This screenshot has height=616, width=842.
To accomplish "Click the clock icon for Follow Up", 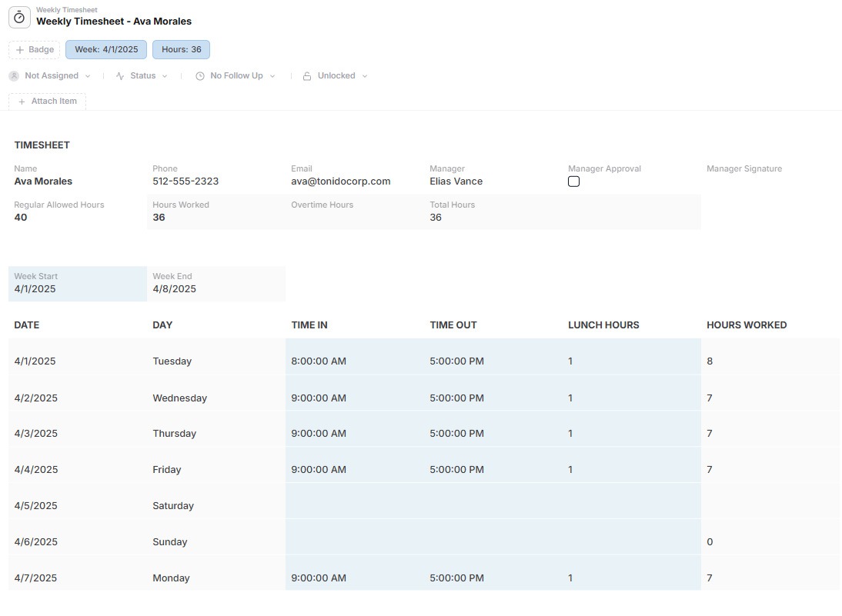I will (x=200, y=76).
